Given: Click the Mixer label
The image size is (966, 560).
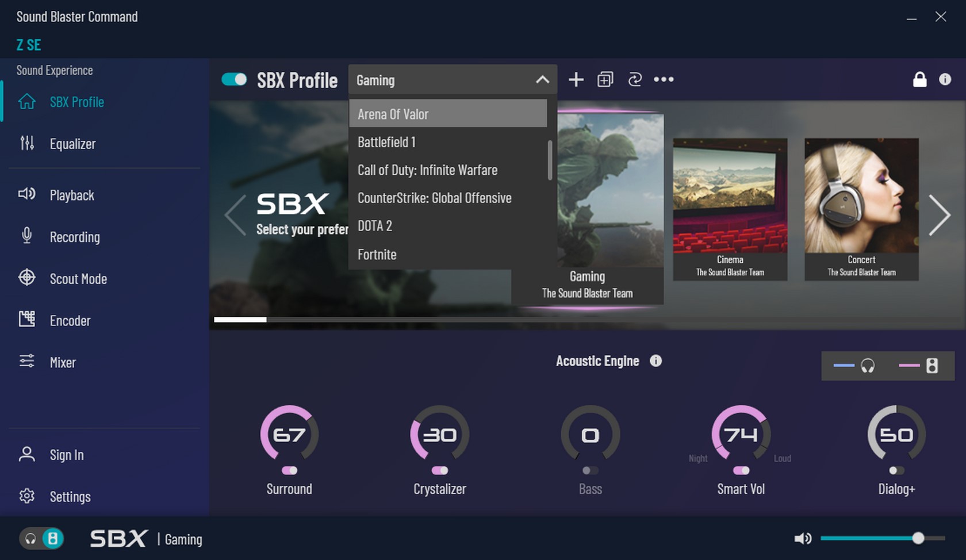Looking at the screenshot, I should click(63, 362).
